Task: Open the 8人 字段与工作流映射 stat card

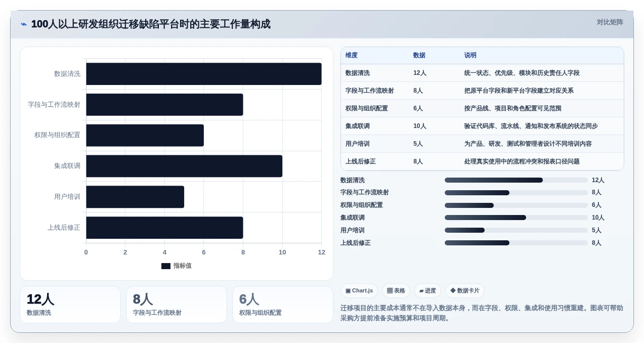Action: coord(177,305)
